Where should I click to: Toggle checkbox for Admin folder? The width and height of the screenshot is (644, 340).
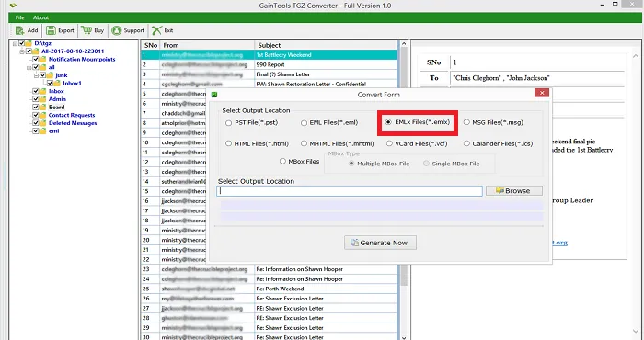point(36,99)
